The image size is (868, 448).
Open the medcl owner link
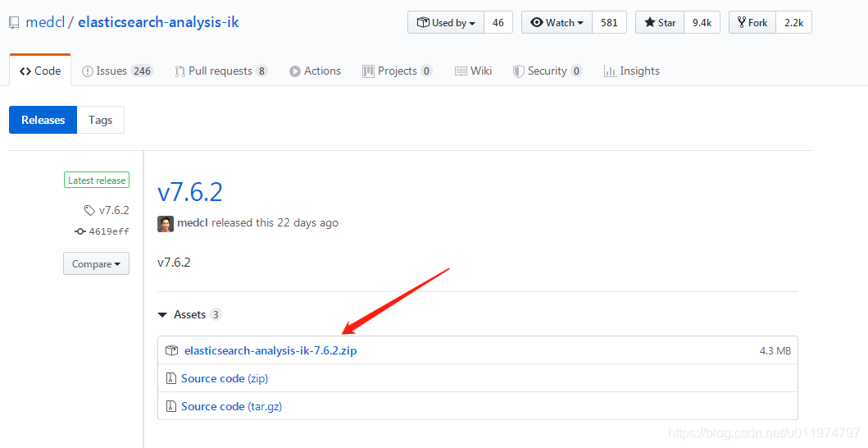[45, 22]
